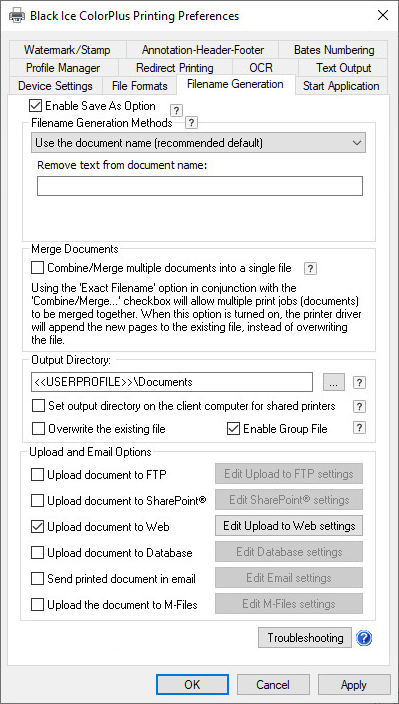Go to the Profile Manager tab
The height and width of the screenshot is (704, 399).
pos(63,68)
